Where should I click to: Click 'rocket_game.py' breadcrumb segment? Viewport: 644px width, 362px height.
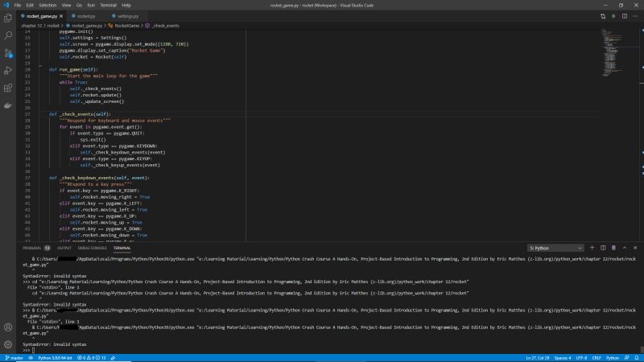[84, 26]
